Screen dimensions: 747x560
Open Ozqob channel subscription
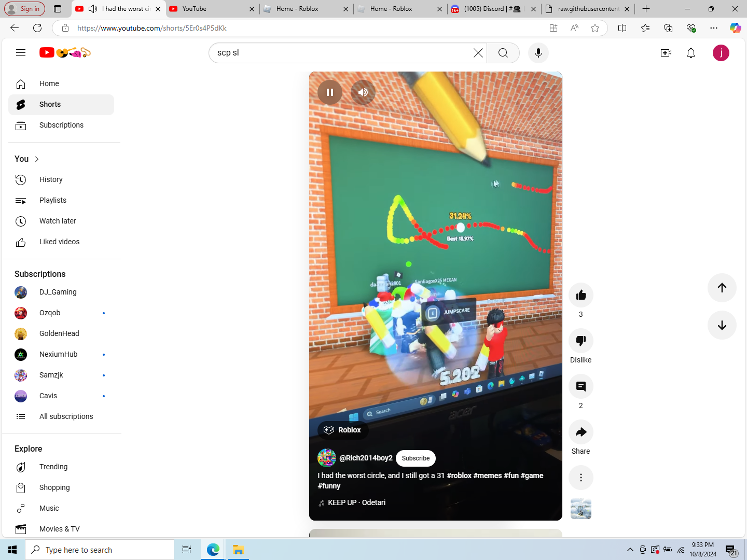[61, 313]
